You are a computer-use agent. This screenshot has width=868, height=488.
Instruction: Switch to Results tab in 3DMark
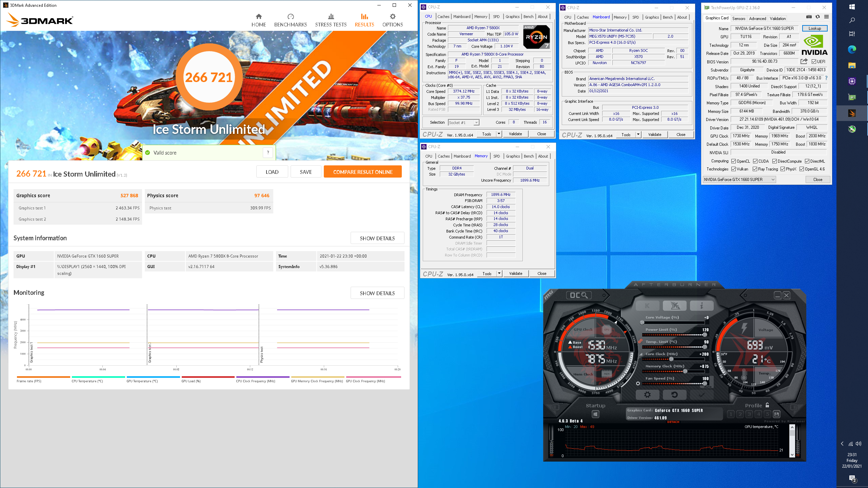pyautogui.click(x=364, y=20)
